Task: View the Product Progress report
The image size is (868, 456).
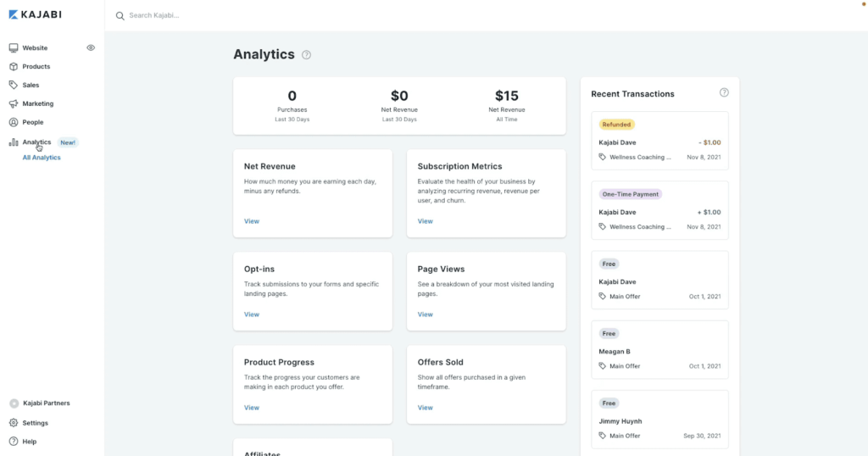Action: point(251,408)
